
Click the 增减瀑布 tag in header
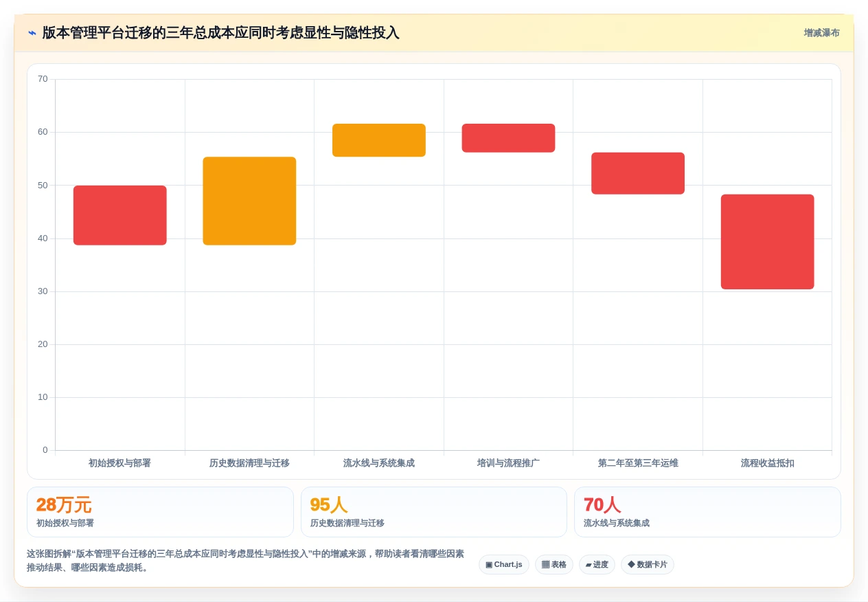tap(821, 33)
